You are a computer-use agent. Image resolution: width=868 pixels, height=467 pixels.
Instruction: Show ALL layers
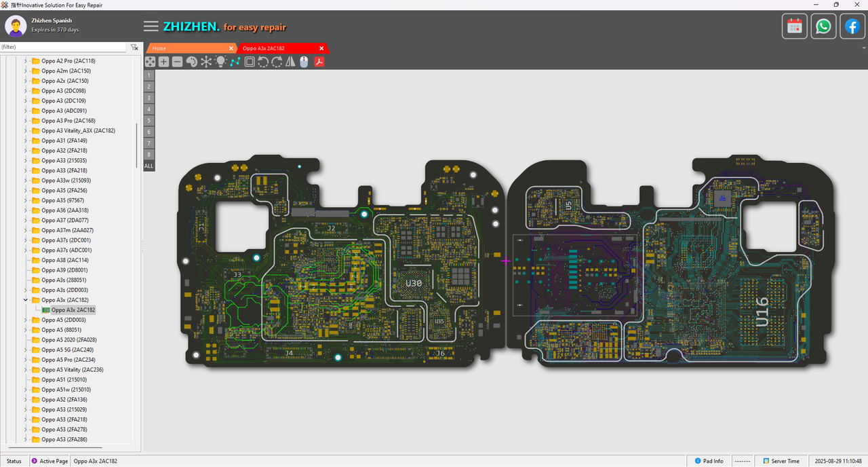pos(149,166)
